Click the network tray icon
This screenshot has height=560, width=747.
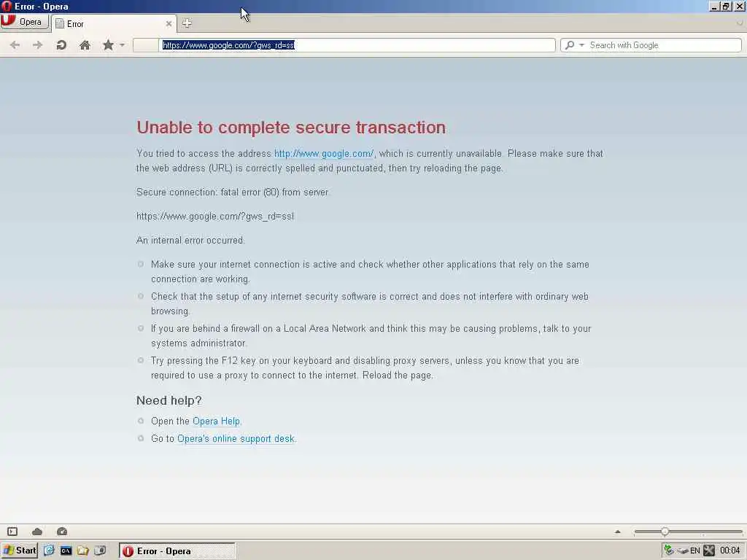[x=670, y=551]
